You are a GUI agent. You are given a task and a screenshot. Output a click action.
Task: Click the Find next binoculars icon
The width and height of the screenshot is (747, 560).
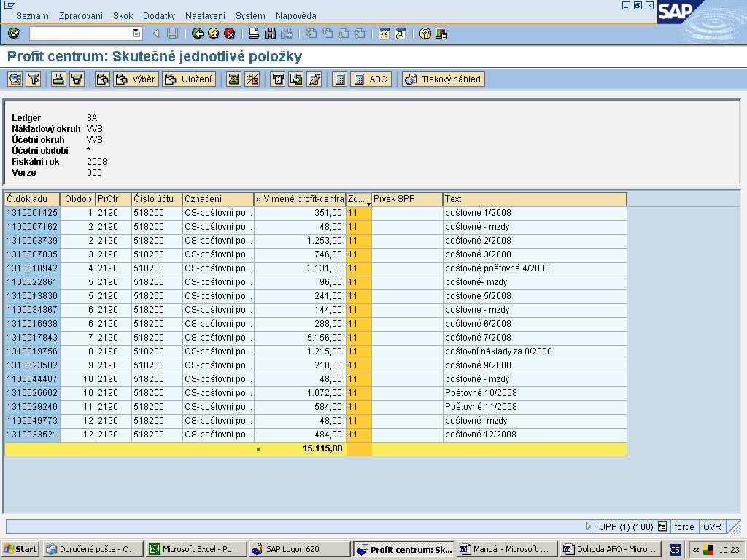point(286,34)
